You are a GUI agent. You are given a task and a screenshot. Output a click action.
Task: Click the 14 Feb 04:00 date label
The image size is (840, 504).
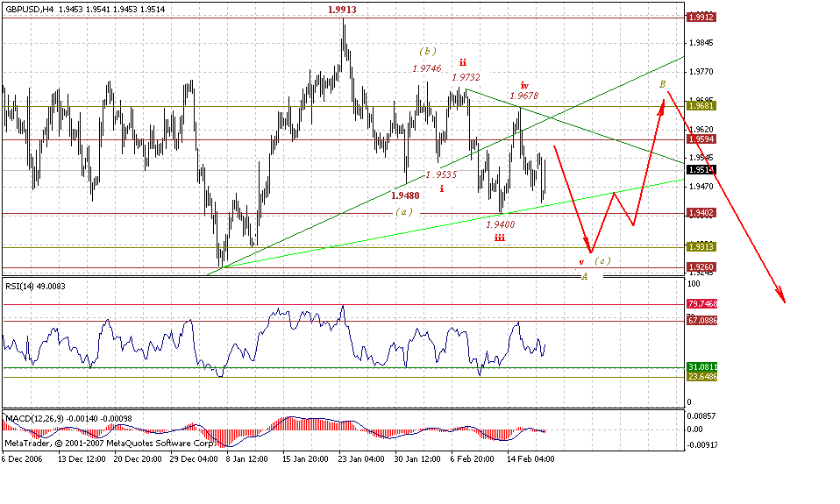530,459
